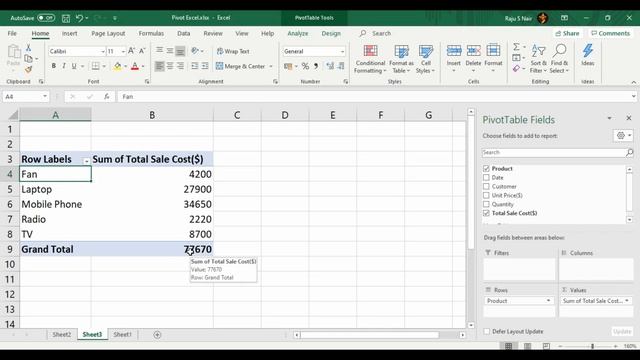This screenshot has width=640, height=360.
Task: Click the Share button
Action: click(568, 33)
